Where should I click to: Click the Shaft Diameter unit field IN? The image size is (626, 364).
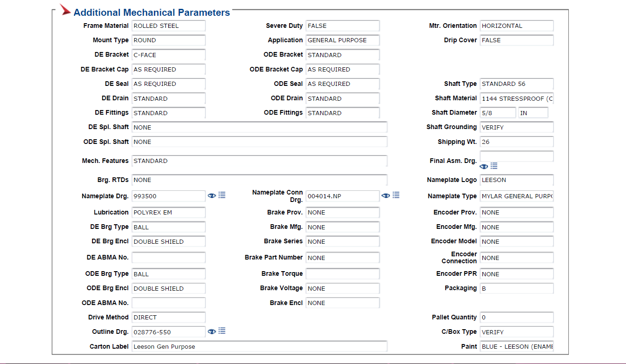[534, 113]
